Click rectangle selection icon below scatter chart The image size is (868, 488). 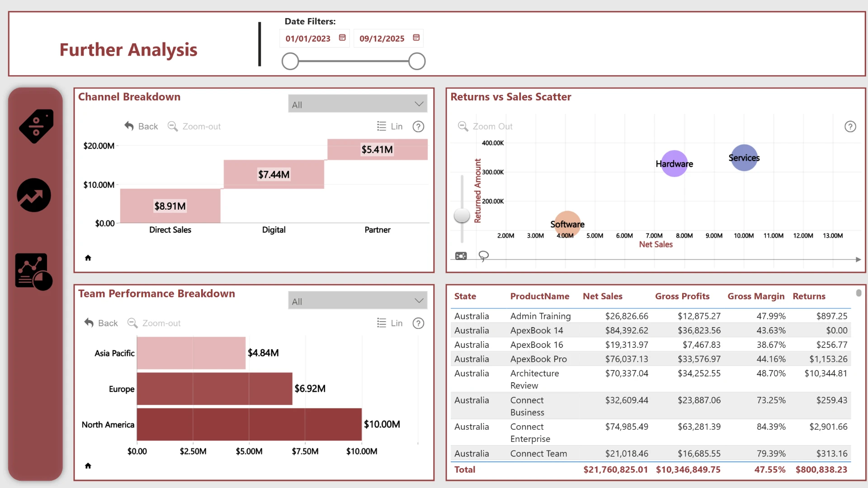(461, 256)
